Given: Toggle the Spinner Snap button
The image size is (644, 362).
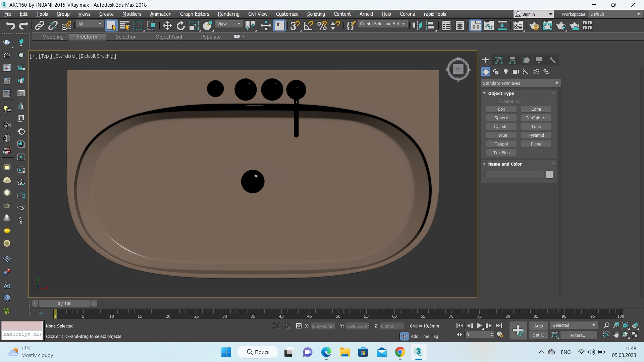Looking at the screenshot, I should [335, 25].
